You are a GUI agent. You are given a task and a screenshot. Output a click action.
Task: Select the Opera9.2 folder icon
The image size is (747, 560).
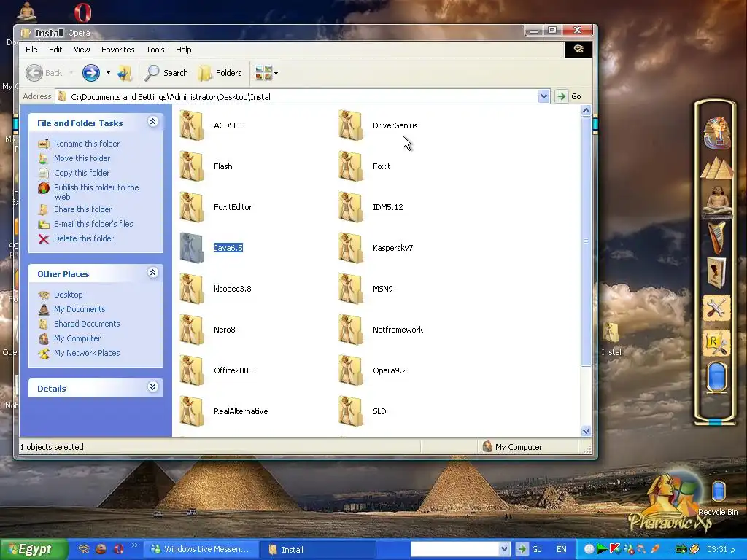(x=351, y=370)
